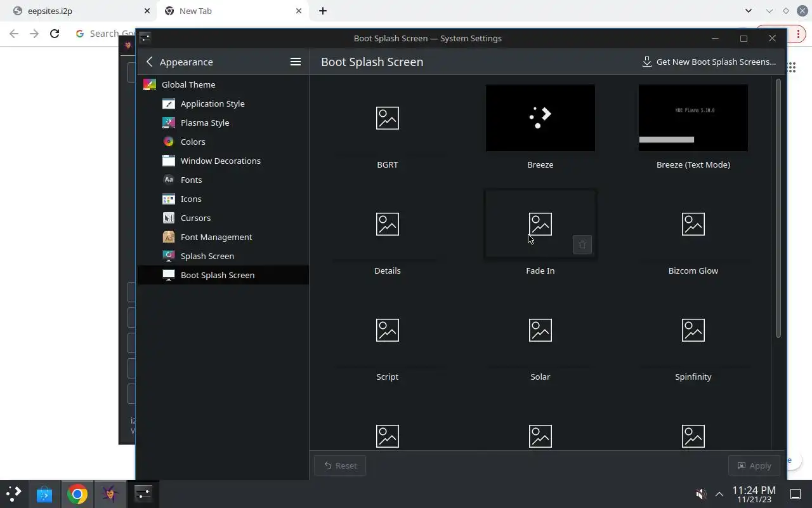
Task: Open the Google apps grid in Chrome
Action: [792, 67]
